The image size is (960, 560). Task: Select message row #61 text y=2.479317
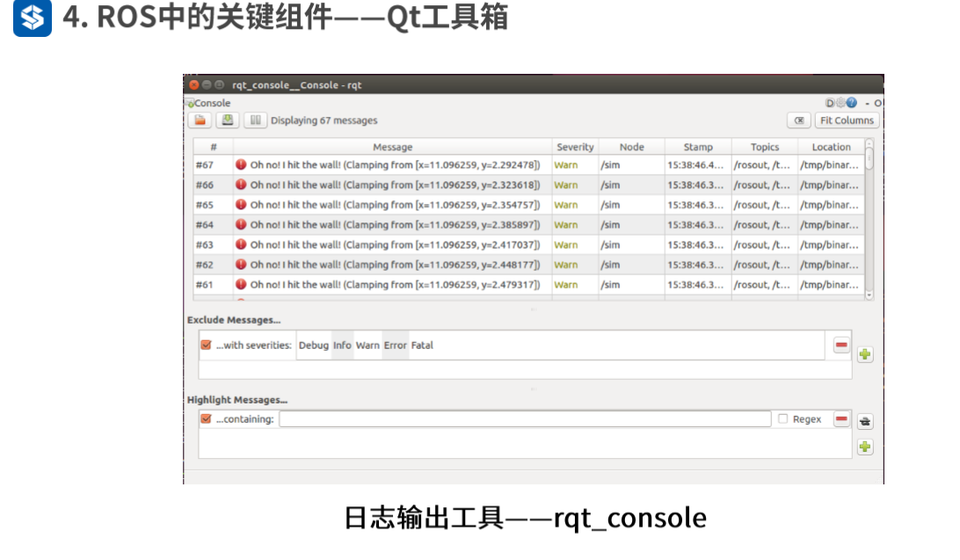click(395, 285)
